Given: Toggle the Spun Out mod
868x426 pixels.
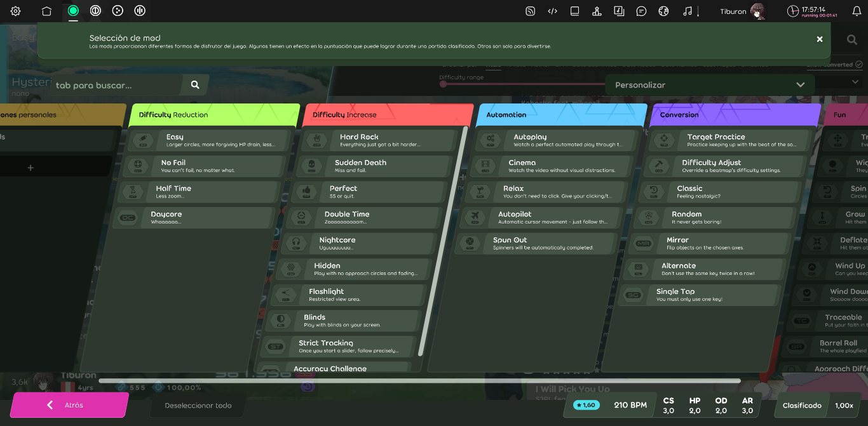Looking at the screenshot, I should pyautogui.click(x=538, y=244).
